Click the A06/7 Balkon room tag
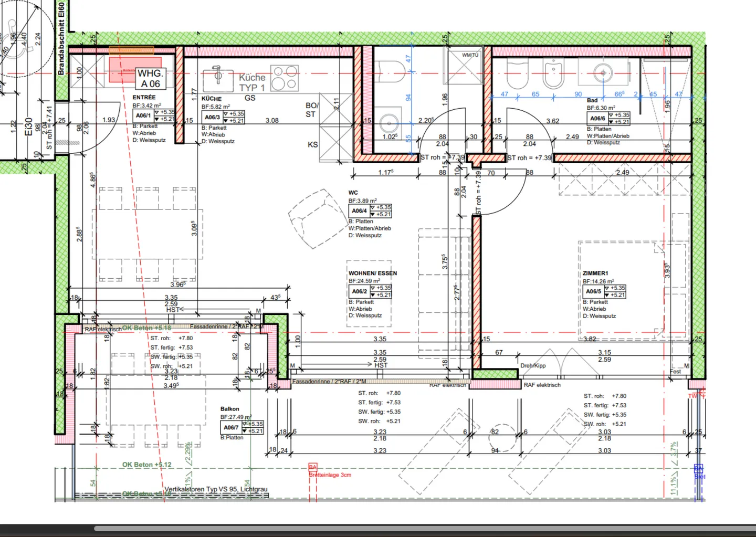Image resolution: width=756 pixels, height=537 pixels. (x=231, y=427)
